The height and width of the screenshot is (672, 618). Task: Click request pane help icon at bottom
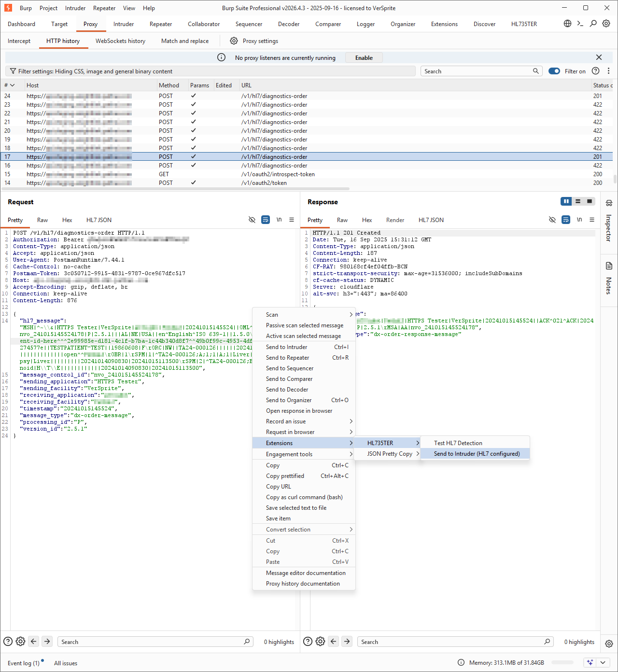click(8, 642)
